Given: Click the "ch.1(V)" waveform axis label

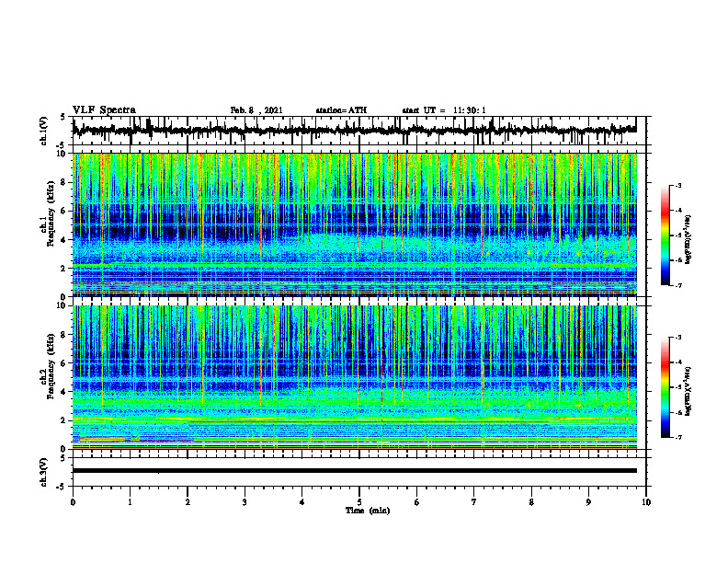Looking at the screenshot, I should (44, 131).
